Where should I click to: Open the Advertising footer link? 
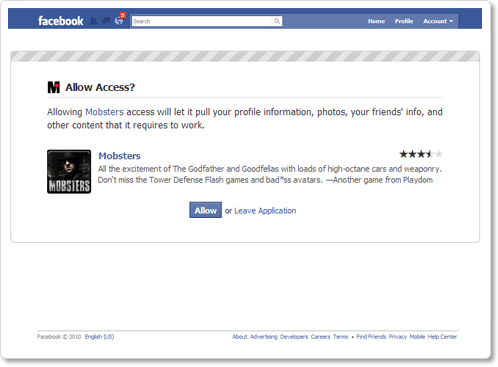click(264, 337)
